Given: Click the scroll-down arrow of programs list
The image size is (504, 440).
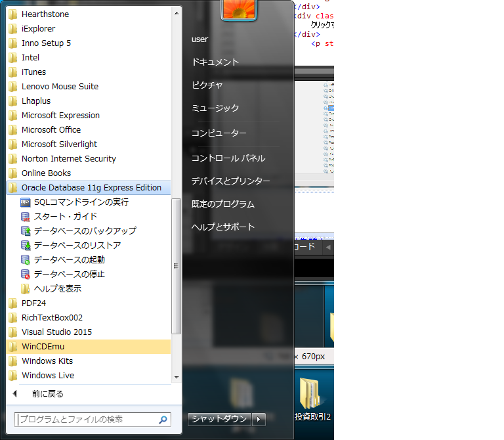Looking at the screenshot, I should coord(177,377).
